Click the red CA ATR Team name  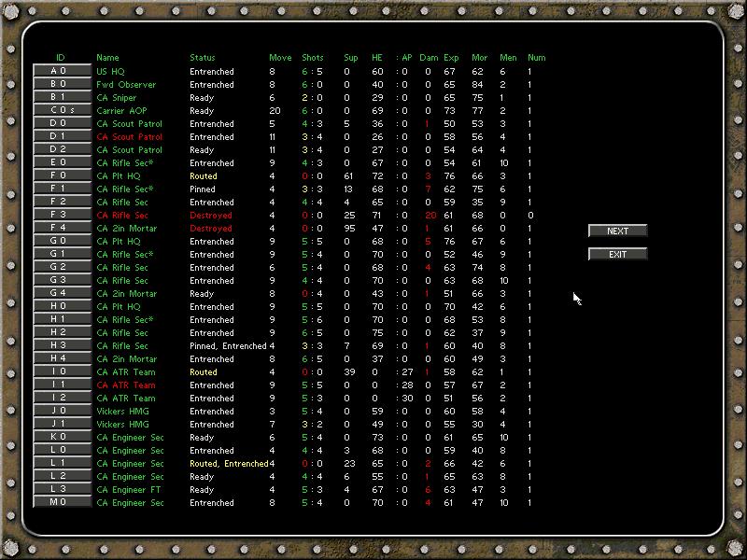click(x=126, y=385)
